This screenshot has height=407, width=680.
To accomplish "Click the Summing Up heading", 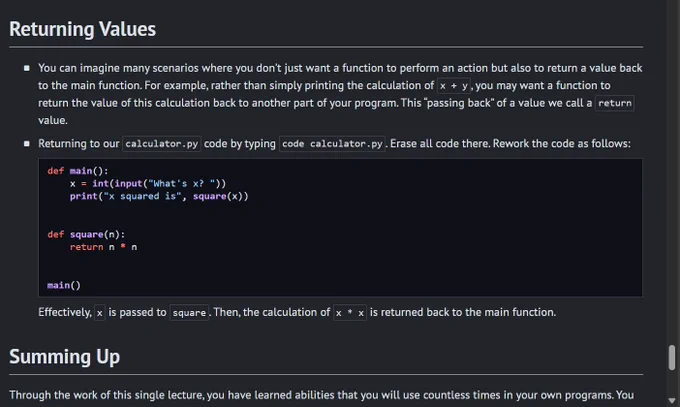I will tap(65, 357).
